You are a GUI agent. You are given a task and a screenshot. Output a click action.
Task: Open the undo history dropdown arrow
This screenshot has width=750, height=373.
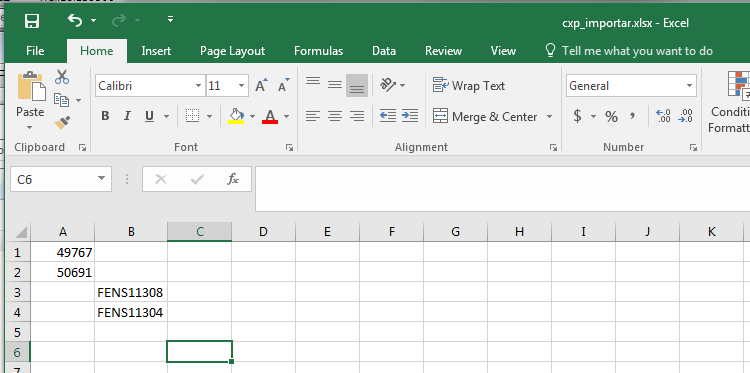[x=93, y=21]
